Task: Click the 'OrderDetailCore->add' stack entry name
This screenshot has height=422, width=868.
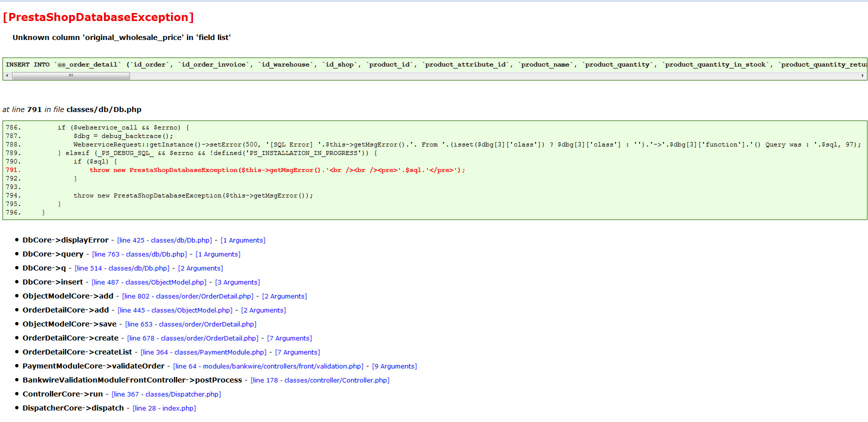Action: [x=66, y=310]
